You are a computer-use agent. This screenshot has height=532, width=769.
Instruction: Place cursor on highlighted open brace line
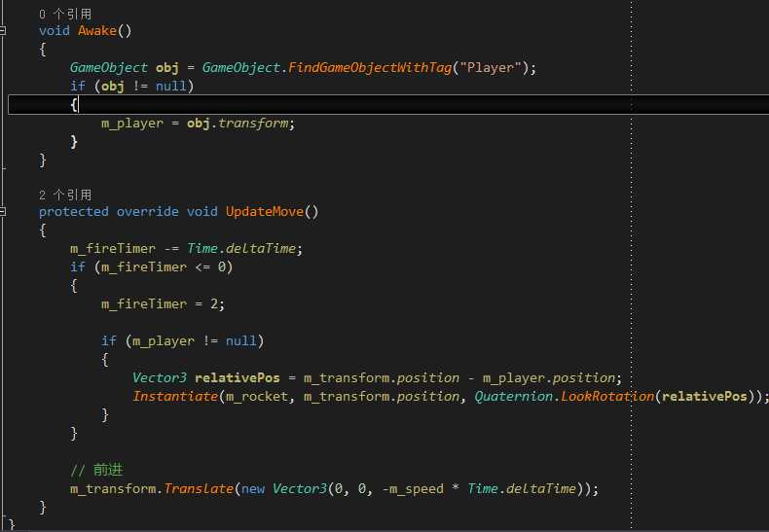point(388,104)
